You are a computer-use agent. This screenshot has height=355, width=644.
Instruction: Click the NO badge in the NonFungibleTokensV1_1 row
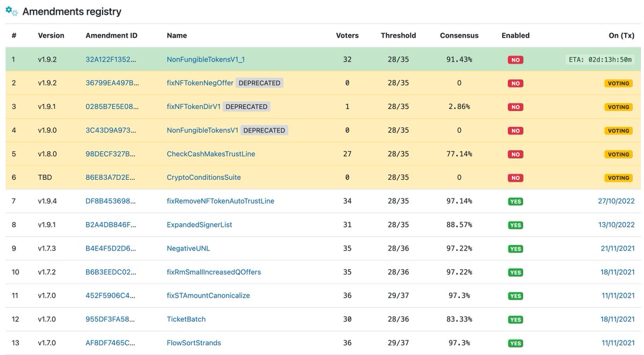[515, 60]
